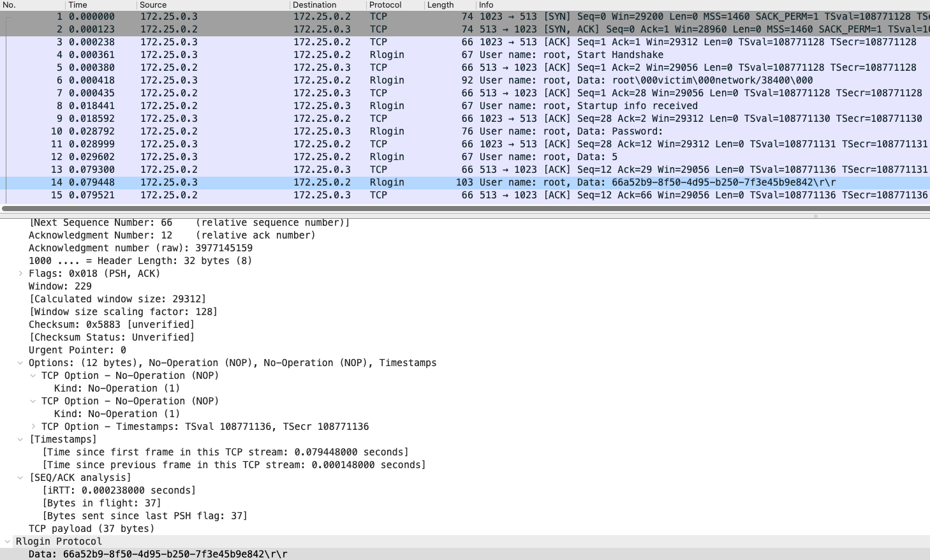This screenshot has width=930, height=560.
Task: Select highlighted packet 14 with UUID data
Action: point(465,182)
